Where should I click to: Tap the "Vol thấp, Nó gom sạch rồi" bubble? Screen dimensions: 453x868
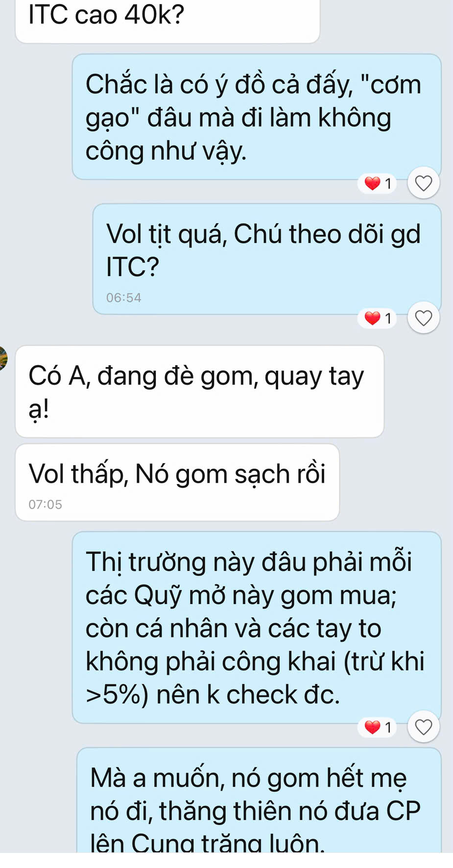click(177, 482)
